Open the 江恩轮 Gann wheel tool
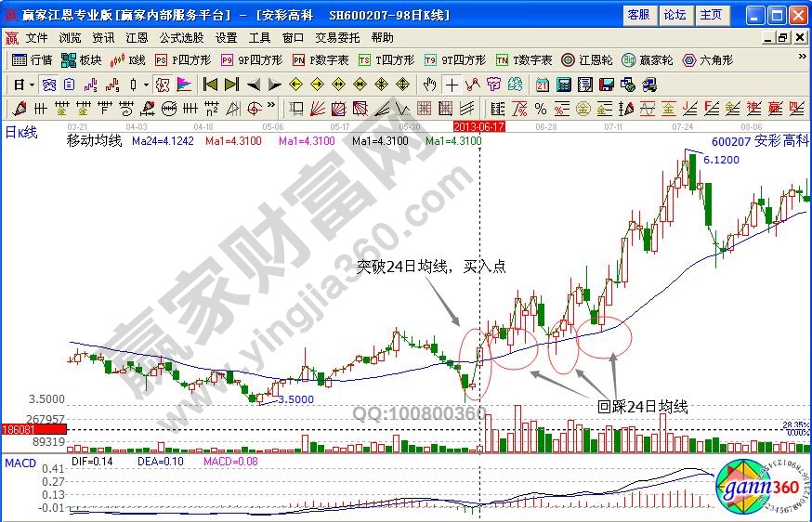The image size is (812, 522). pos(588,60)
